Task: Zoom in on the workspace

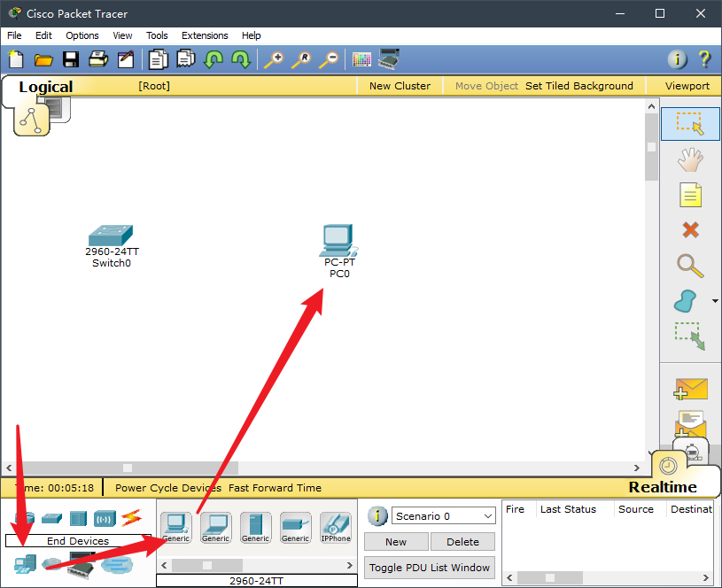Action: [x=274, y=60]
